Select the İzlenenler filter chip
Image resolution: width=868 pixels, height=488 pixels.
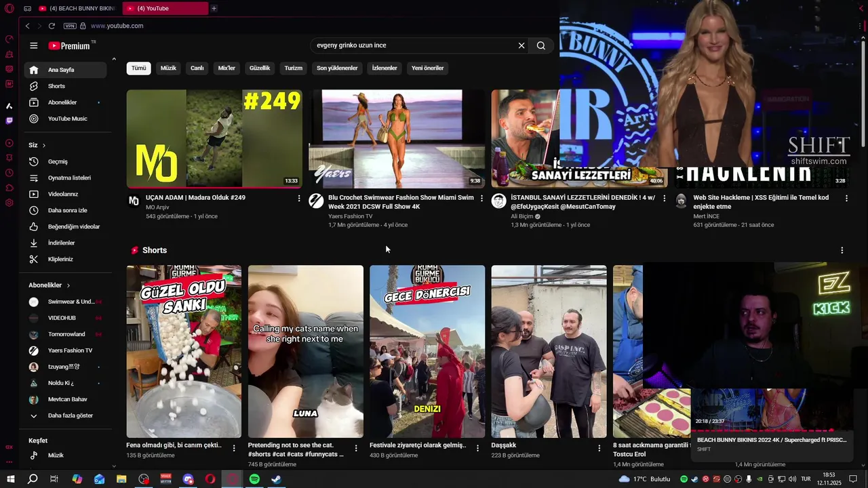tap(384, 68)
